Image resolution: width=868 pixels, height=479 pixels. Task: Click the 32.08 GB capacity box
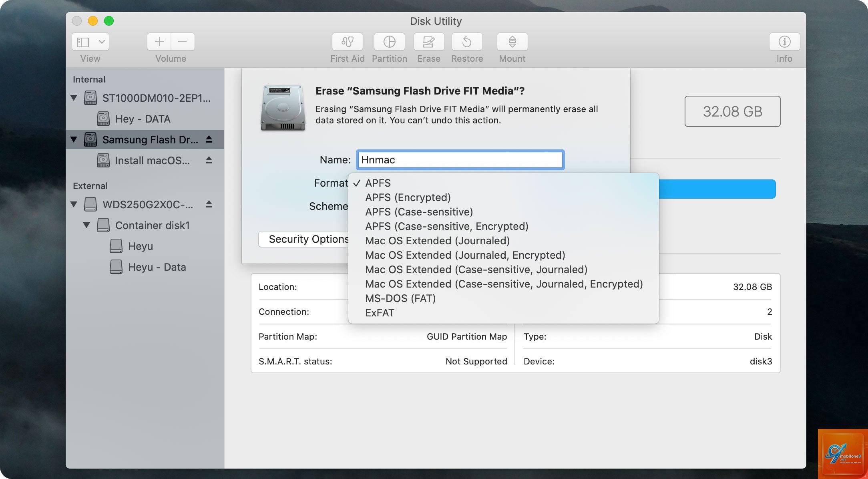(x=732, y=111)
